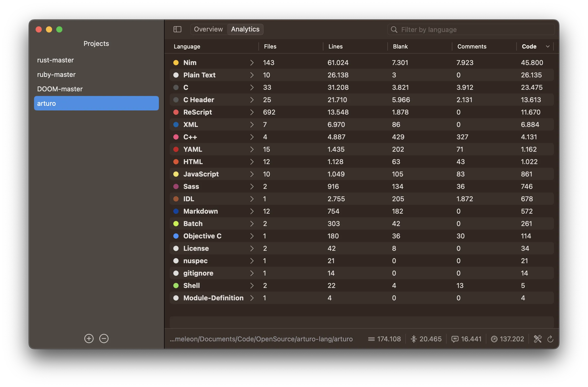Viewport: 588px width, 387px height.
Task: Click the total lines icon showing 174.108
Action: click(371, 339)
